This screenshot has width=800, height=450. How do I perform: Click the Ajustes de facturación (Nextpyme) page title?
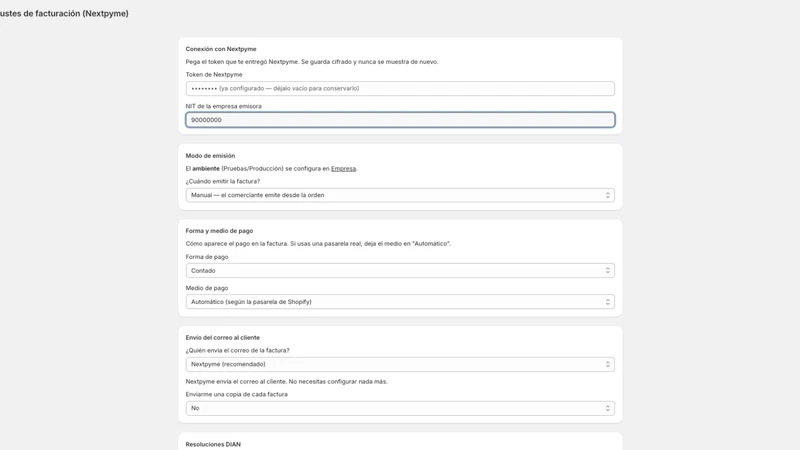(64, 13)
